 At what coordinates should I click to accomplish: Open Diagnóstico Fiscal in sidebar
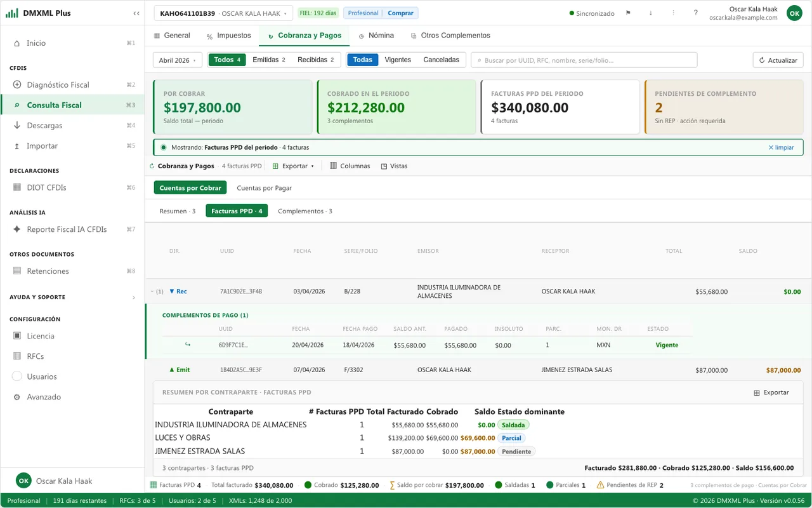(72, 84)
